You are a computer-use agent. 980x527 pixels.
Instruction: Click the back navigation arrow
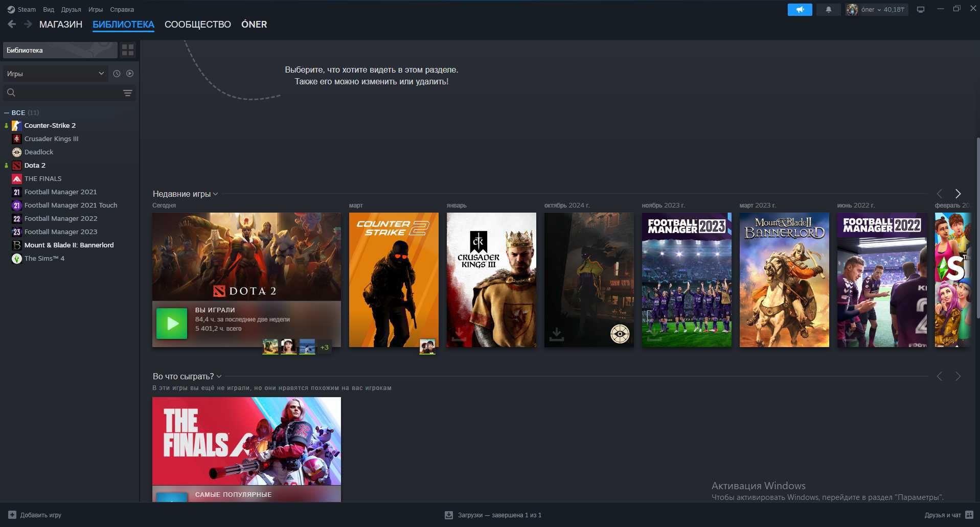click(x=12, y=24)
